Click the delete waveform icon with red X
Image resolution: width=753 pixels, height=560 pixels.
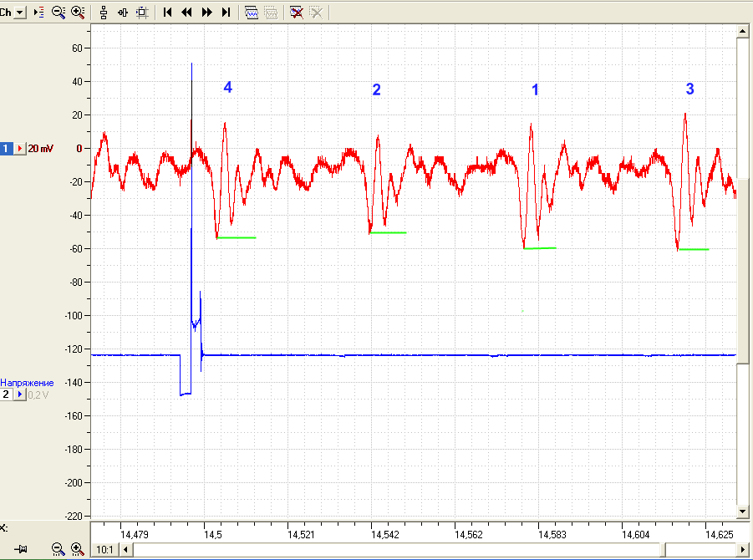(x=297, y=13)
